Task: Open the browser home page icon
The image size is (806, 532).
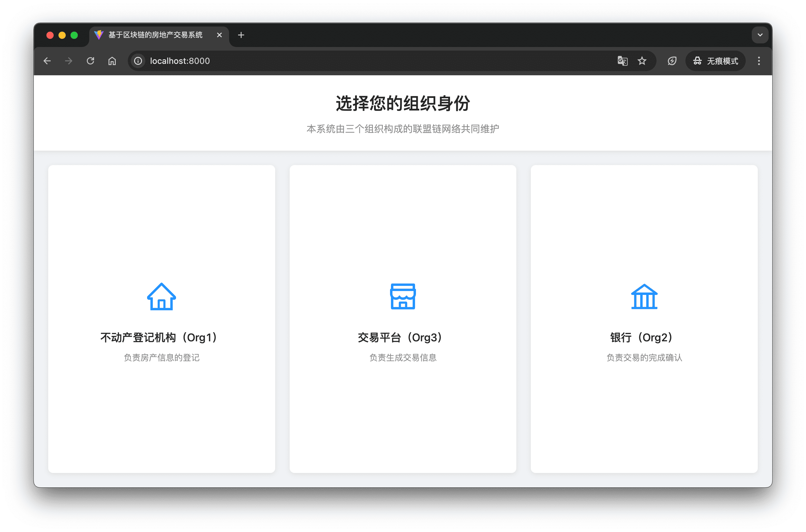Action: (x=112, y=61)
